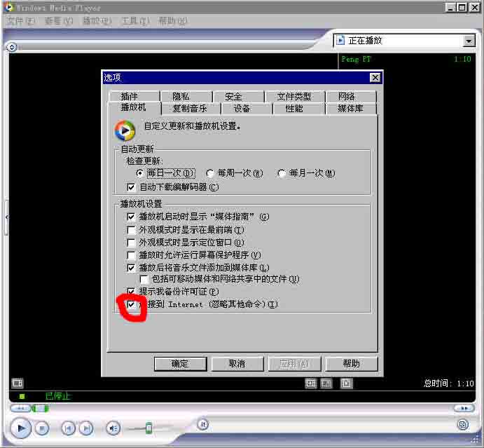Select the 播放机 tab

133,107
